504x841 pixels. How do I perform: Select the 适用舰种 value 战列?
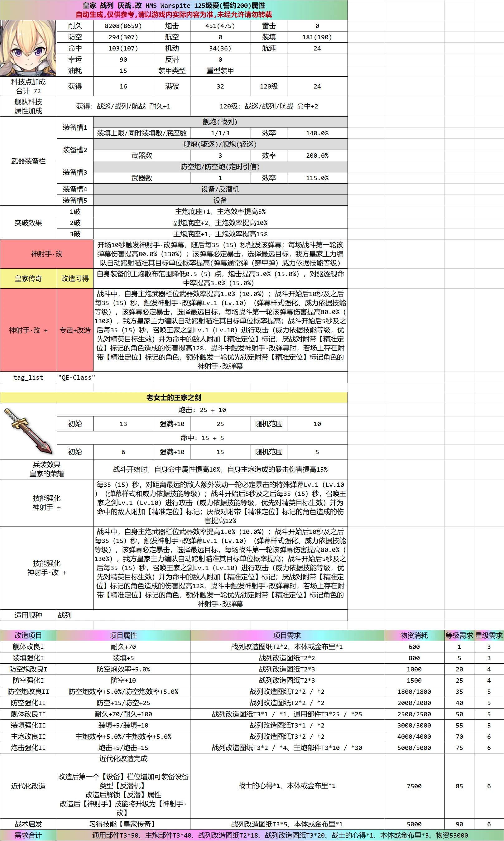coord(202,615)
